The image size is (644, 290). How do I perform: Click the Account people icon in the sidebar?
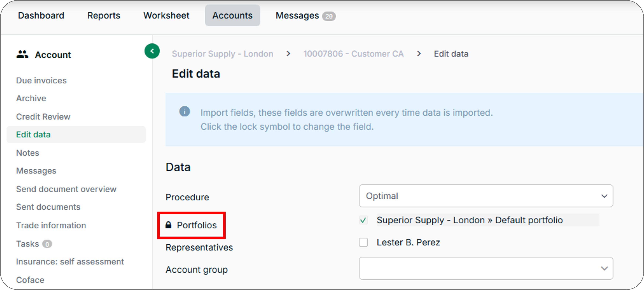coord(22,54)
